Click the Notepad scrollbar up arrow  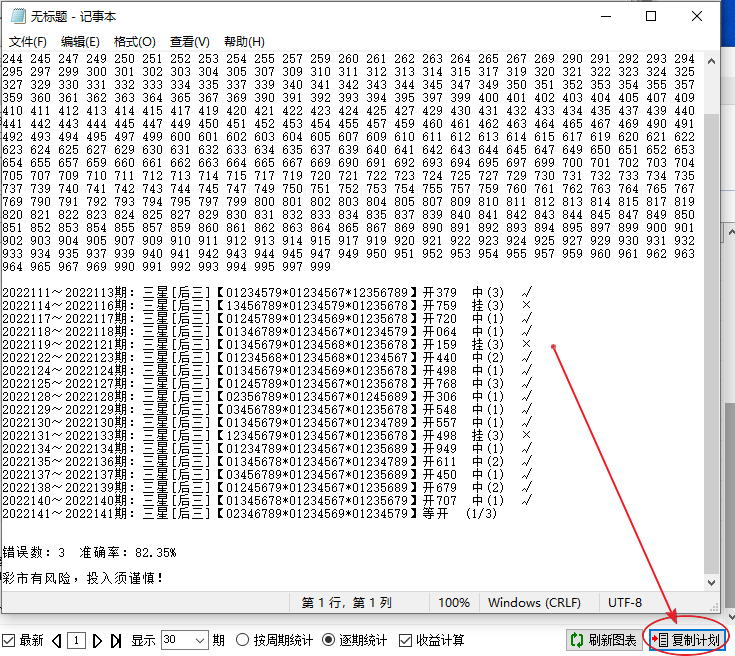711,61
